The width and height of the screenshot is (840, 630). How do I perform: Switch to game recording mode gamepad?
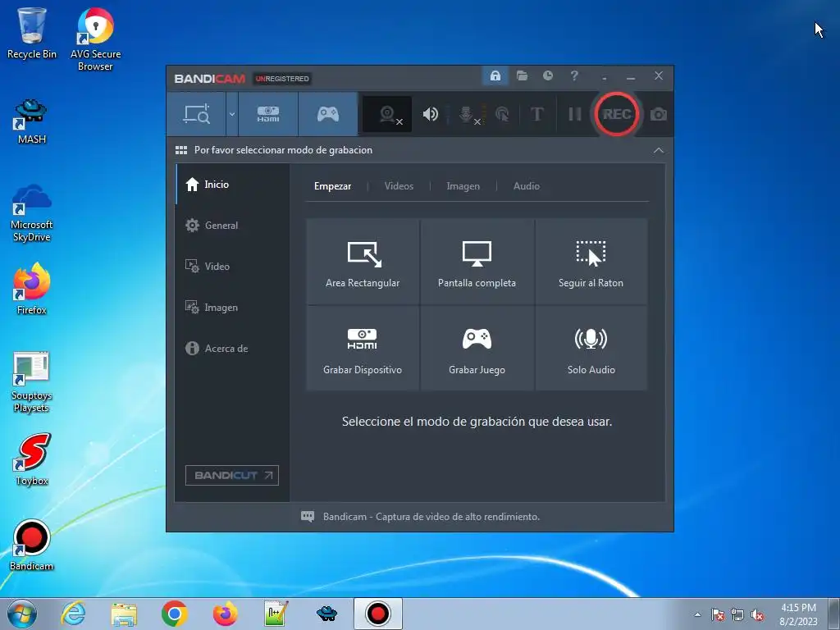pos(328,114)
